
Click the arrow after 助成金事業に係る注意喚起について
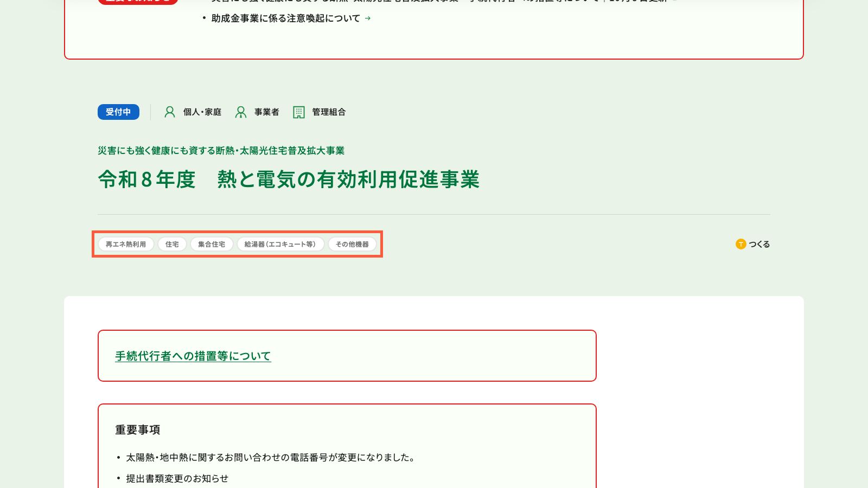pyautogui.click(x=368, y=18)
